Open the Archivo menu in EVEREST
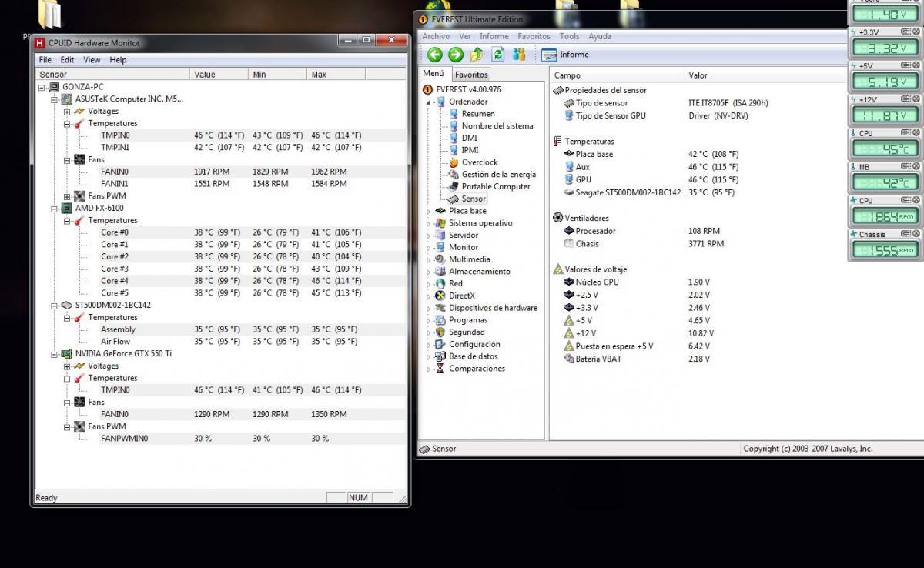The image size is (924, 568). [436, 36]
